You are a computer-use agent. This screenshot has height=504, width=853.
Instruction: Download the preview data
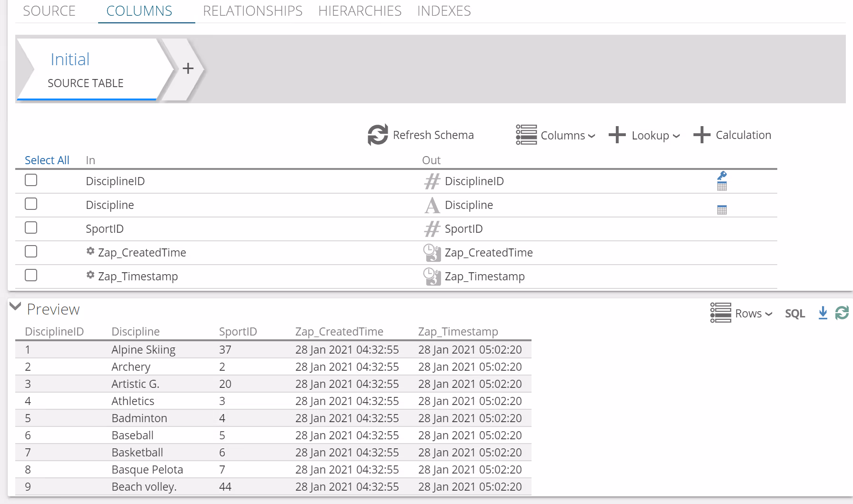(823, 313)
